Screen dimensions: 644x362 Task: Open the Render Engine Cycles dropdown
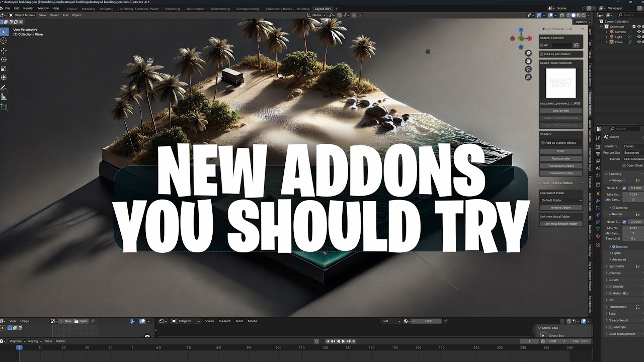click(x=634, y=146)
